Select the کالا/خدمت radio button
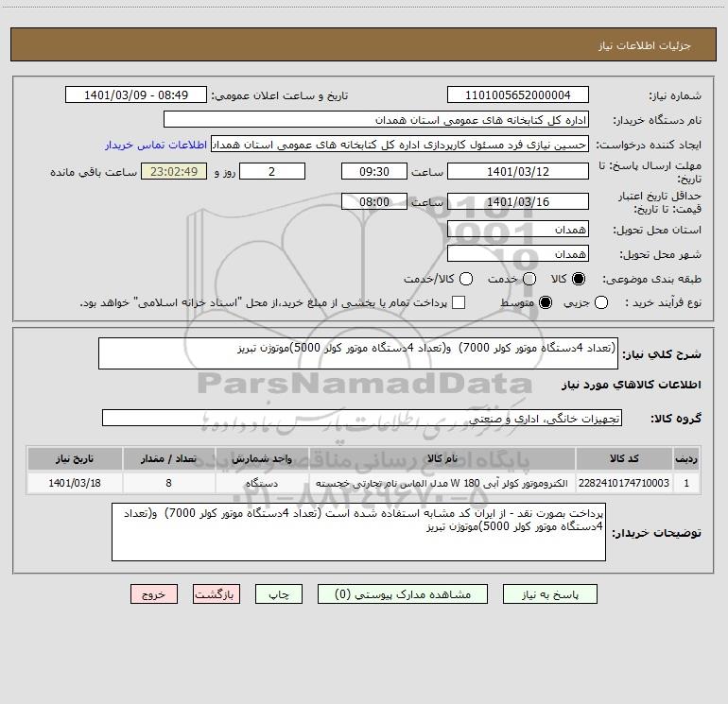Viewport: 728px width, 704px height. coord(466,279)
